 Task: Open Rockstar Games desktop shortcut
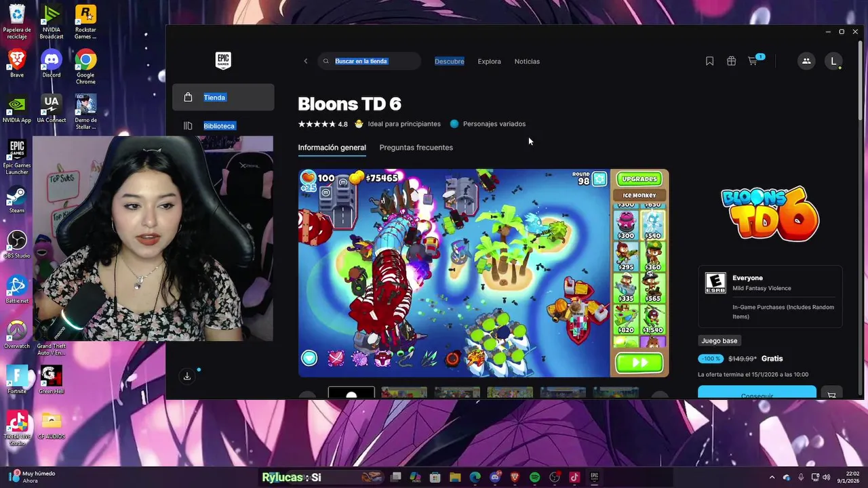[85, 22]
